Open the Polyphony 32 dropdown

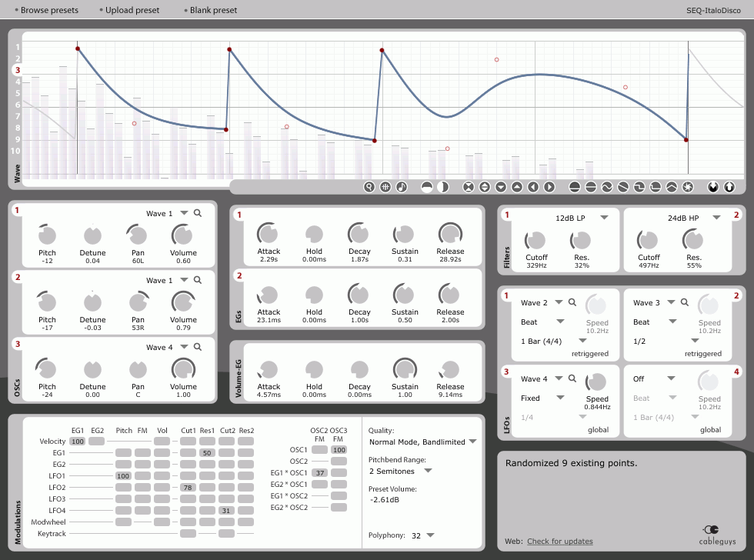tap(430, 535)
